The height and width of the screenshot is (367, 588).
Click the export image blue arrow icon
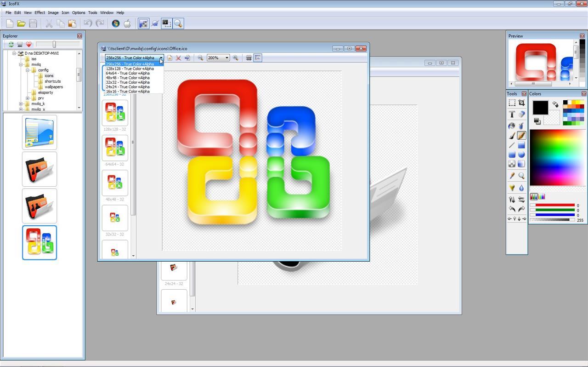coord(187,58)
